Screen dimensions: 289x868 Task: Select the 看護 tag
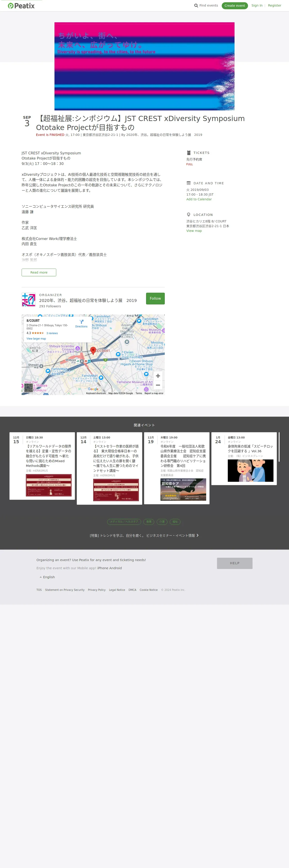tap(149, 522)
